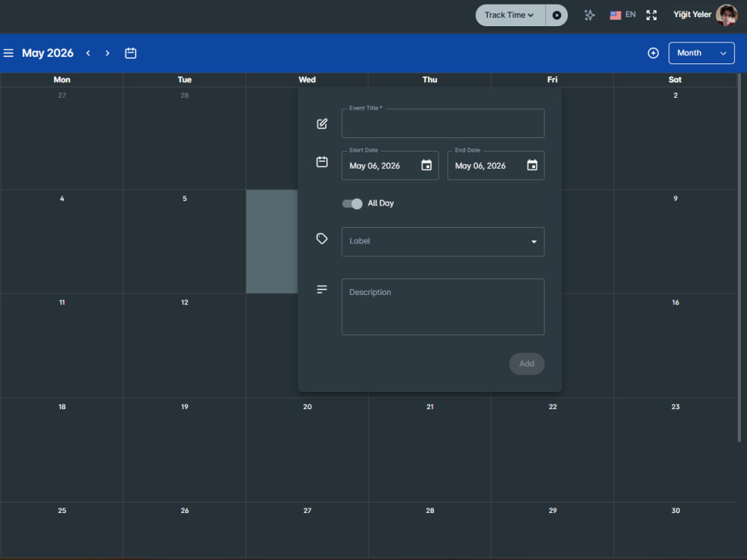Select day 29 in the calendar

click(x=553, y=511)
